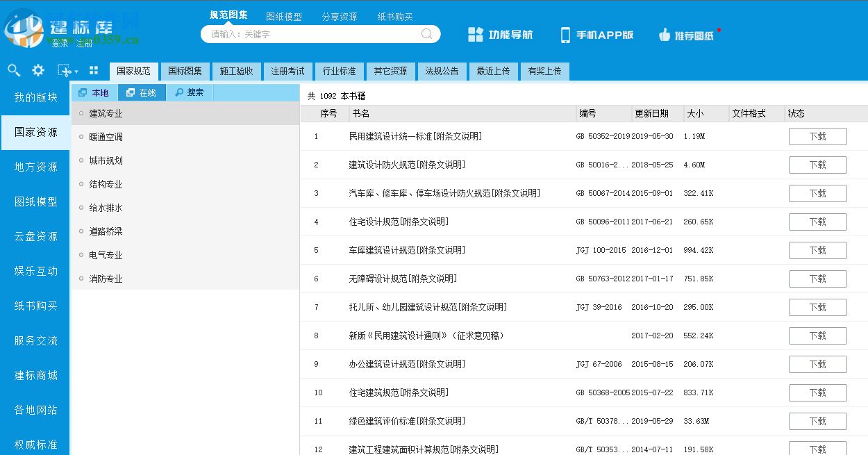Click the four-square grid icon
The image size is (868, 455).
tap(94, 70)
